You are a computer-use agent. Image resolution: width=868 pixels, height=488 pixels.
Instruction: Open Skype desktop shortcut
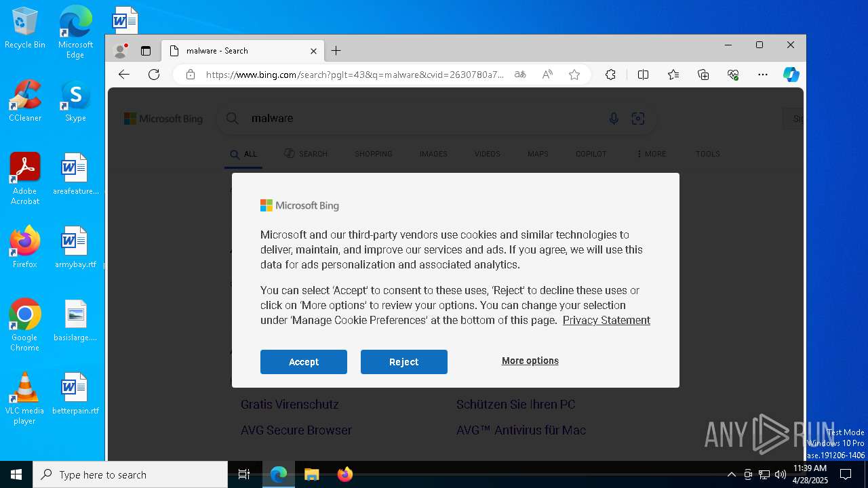click(x=75, y=101)
